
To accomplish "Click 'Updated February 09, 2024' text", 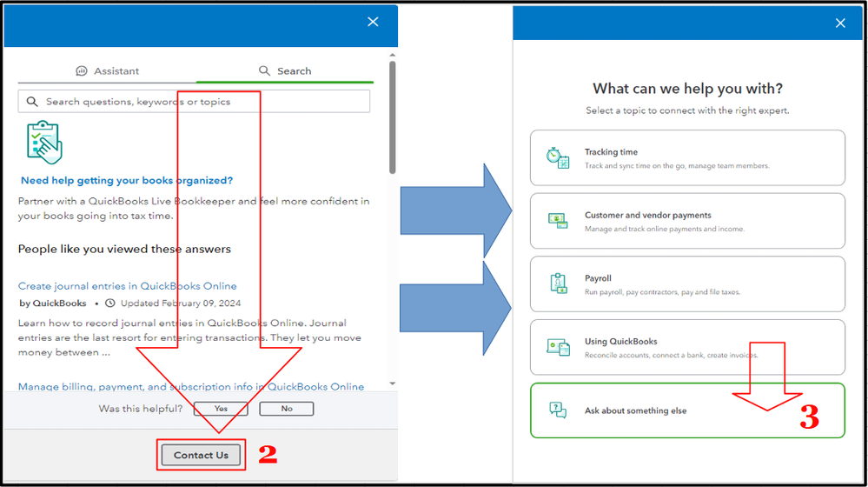I will (181, 303).
